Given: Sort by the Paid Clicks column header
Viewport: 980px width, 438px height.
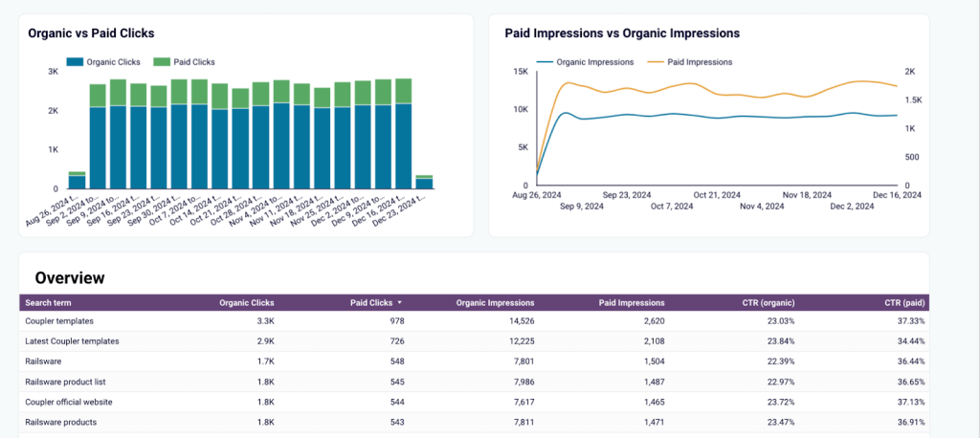Looking at the screenshot, I should point(371,303).
